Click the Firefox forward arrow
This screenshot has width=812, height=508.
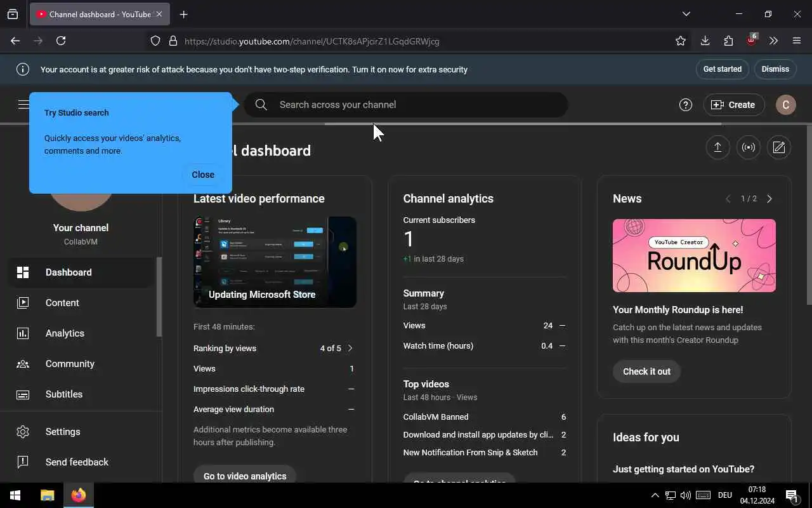(38, 41)
